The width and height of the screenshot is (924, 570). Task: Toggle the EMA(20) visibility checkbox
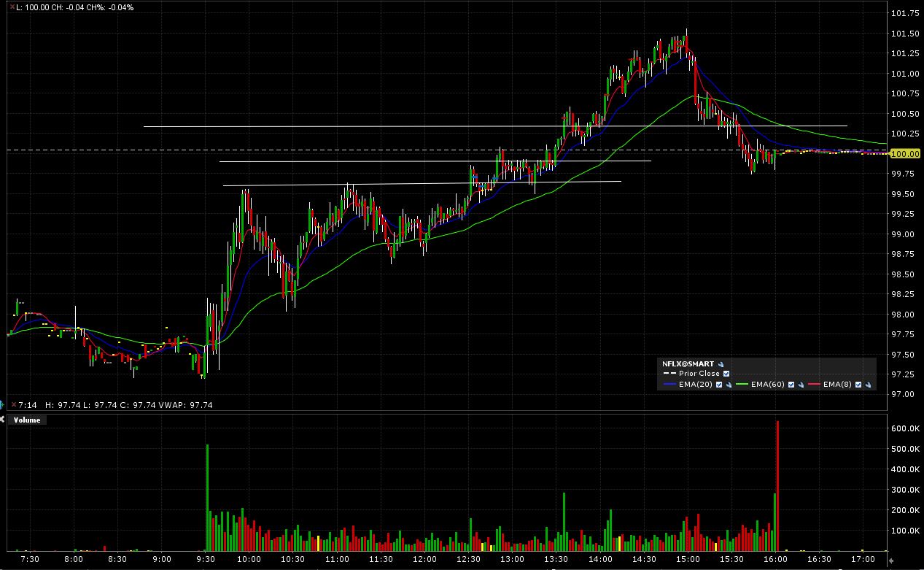(x=719, y=385)
